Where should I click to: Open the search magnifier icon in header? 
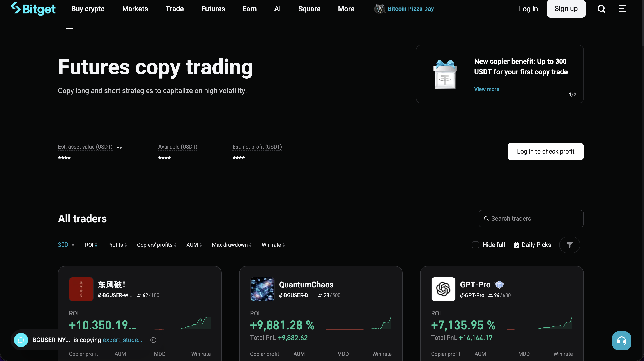[601, 9]
